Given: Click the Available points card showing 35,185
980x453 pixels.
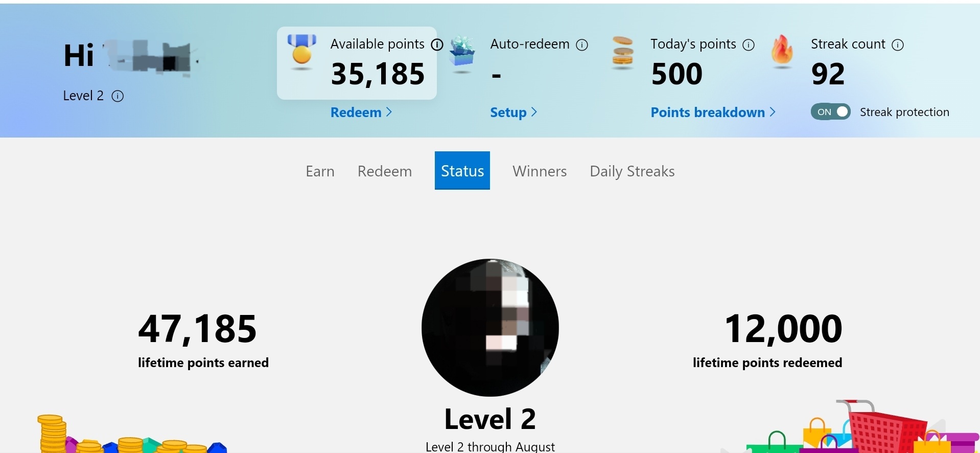Looking at the screenshot, I should [x=357, y=63].
